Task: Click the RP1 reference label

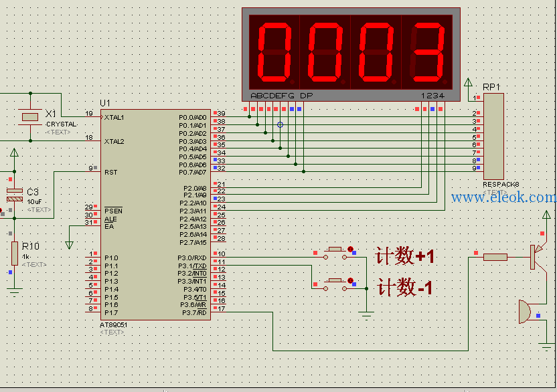Action: (x=491, y=88)
